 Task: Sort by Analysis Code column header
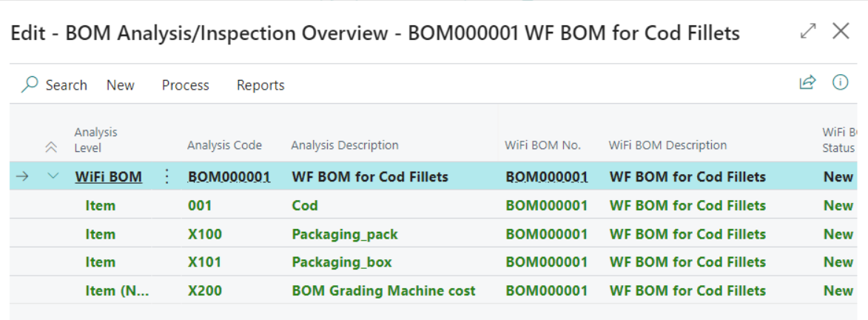(x=224, y=145)
